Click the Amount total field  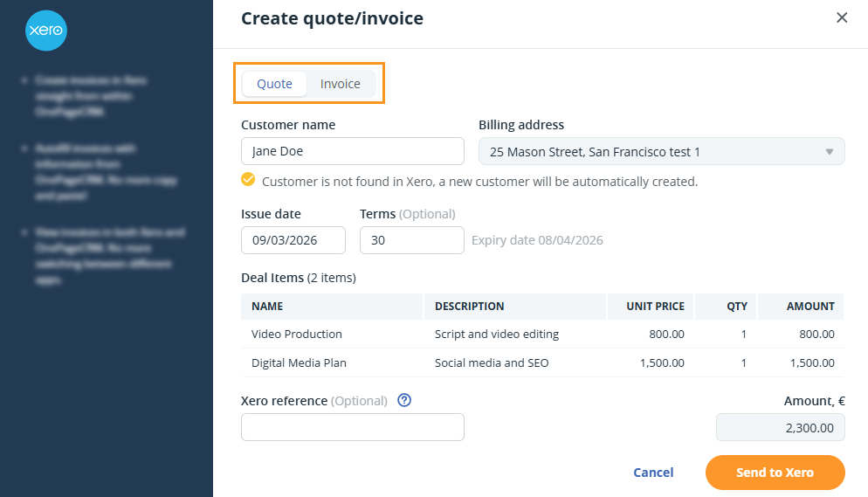pos(781,427)
